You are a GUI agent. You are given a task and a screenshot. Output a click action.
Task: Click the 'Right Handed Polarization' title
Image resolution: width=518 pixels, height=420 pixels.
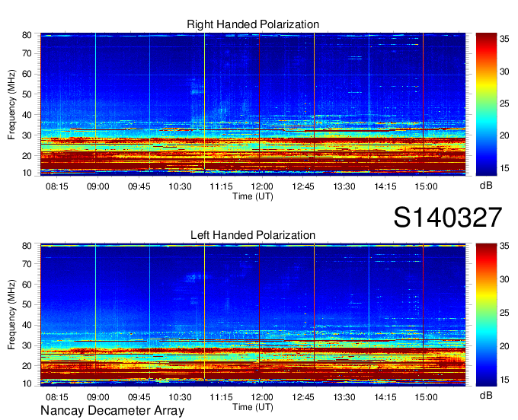(253, 24)
